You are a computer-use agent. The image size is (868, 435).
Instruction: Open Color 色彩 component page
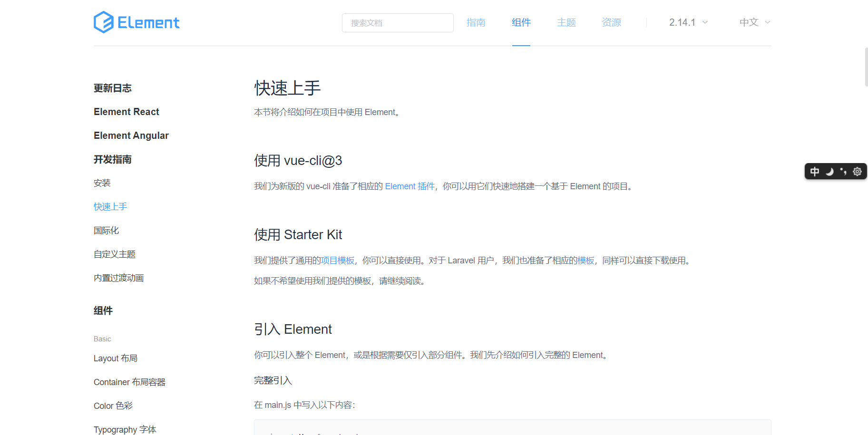click(113, 406)
